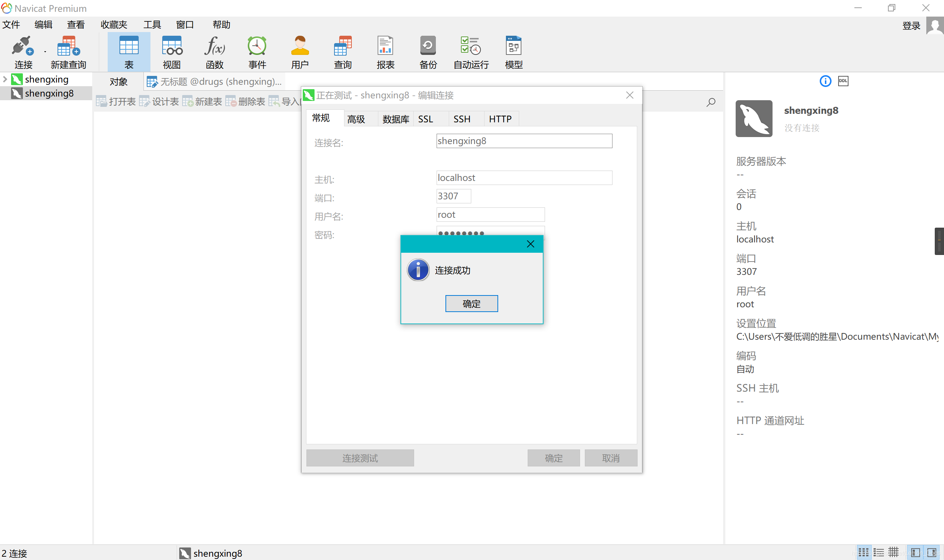Viewport: 944px width, 560px height.
Task: Expand the shengxing connection tree node
Action: [x=5, y=79]
